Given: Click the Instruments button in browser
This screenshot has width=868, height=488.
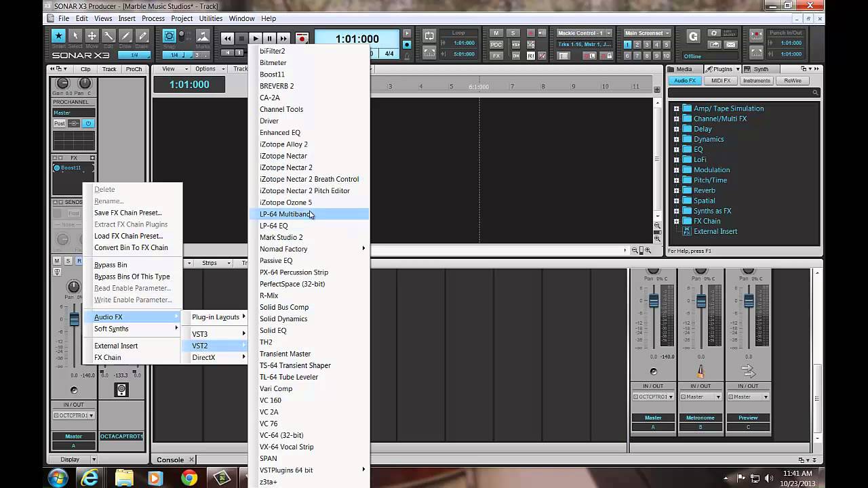Looking at the screenshot, I should click(756, 81).
